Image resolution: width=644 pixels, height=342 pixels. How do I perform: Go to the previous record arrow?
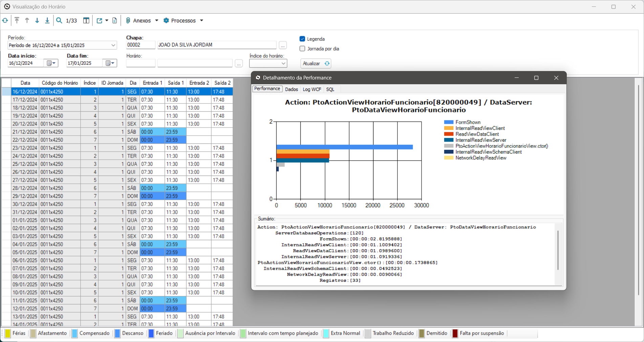tap(27, 21)
